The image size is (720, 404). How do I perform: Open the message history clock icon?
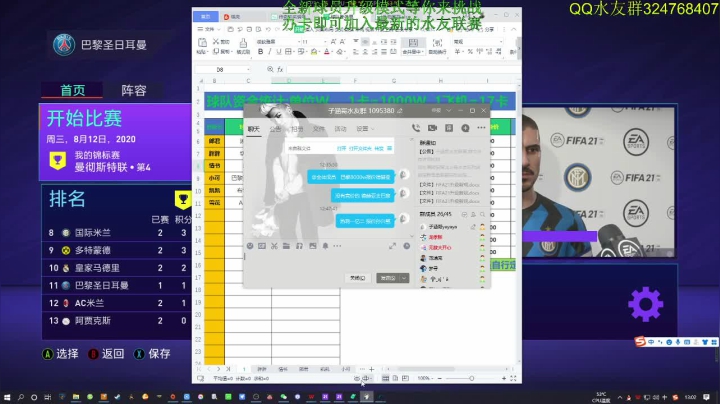[x=406, y=246]
